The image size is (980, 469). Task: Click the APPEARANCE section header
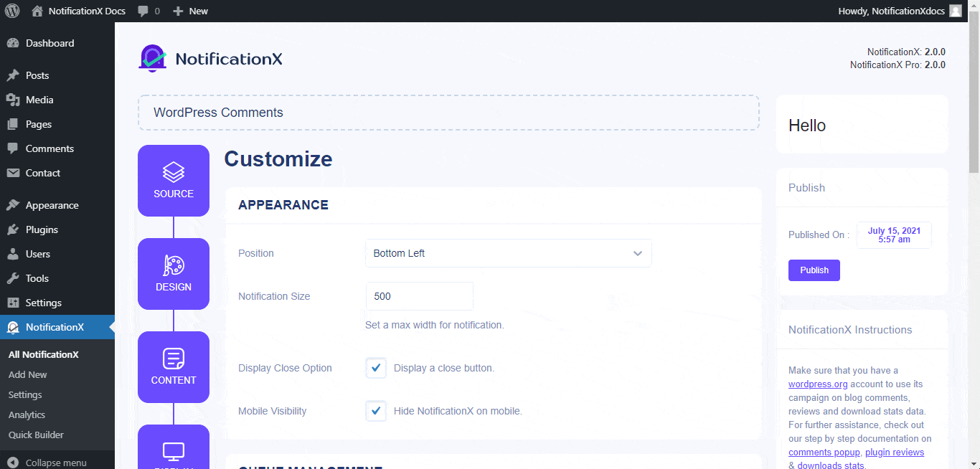(283, 205)
